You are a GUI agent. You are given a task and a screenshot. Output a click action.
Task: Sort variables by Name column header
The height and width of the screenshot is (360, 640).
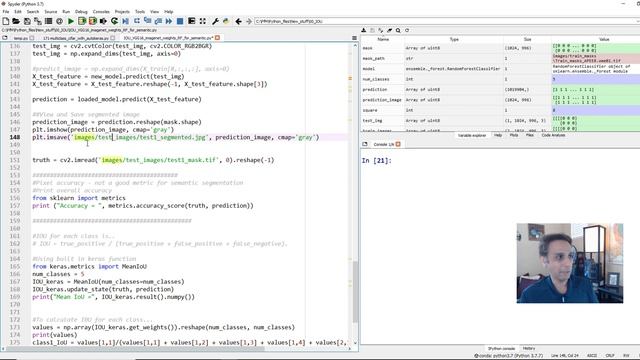coord(383,39)
